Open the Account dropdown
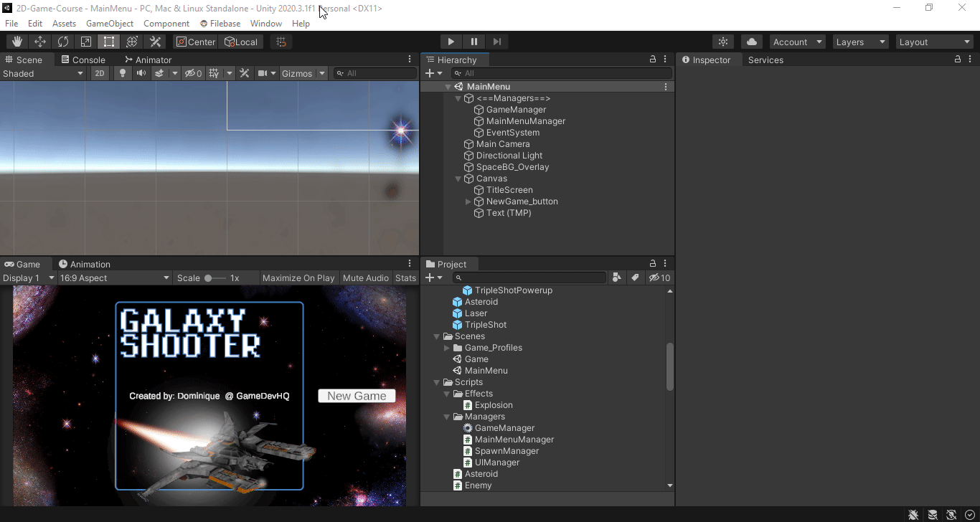The height and width of the screenshot is (522, 980). 797,42
